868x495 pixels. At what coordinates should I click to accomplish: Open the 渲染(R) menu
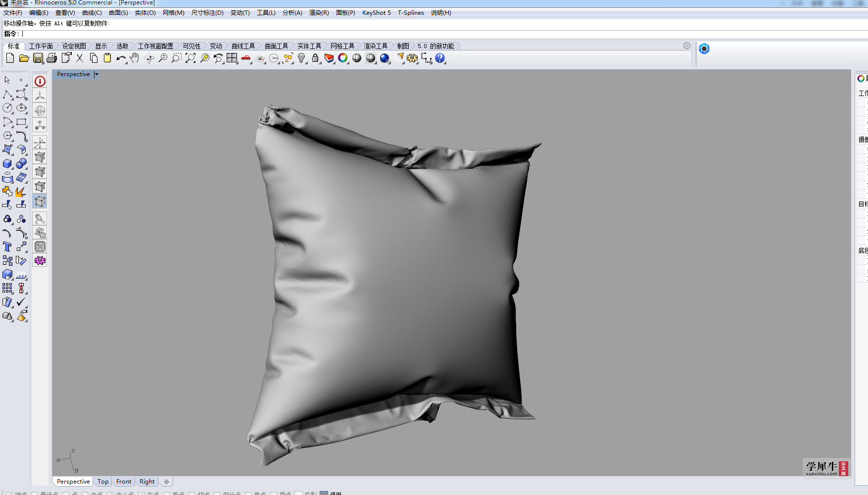pos(319,13)
